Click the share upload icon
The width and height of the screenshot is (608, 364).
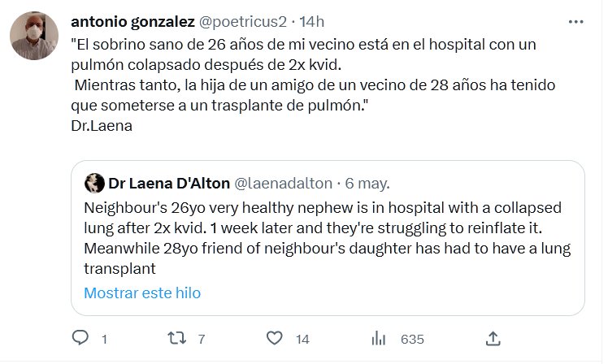point(493,338)
